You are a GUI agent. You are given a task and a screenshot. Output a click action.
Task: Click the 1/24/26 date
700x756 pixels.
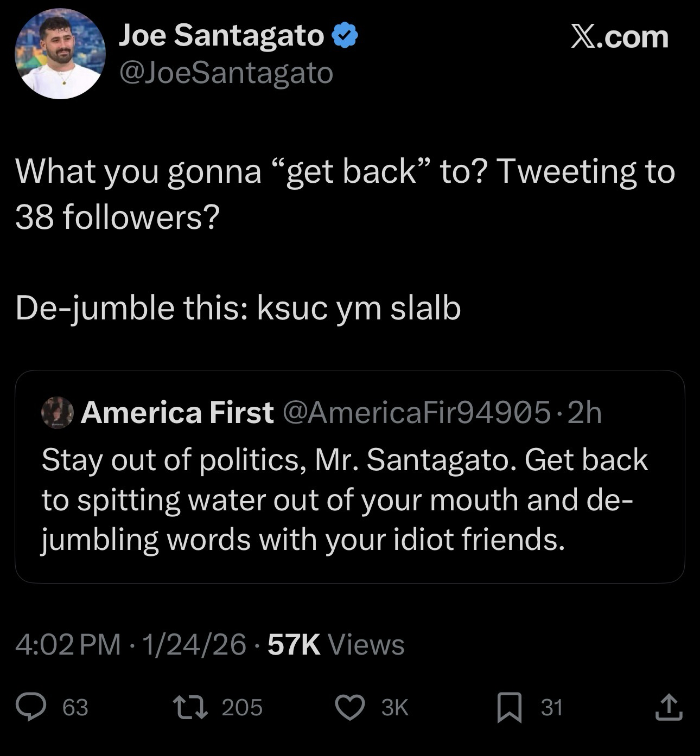[x=194, y=645]
